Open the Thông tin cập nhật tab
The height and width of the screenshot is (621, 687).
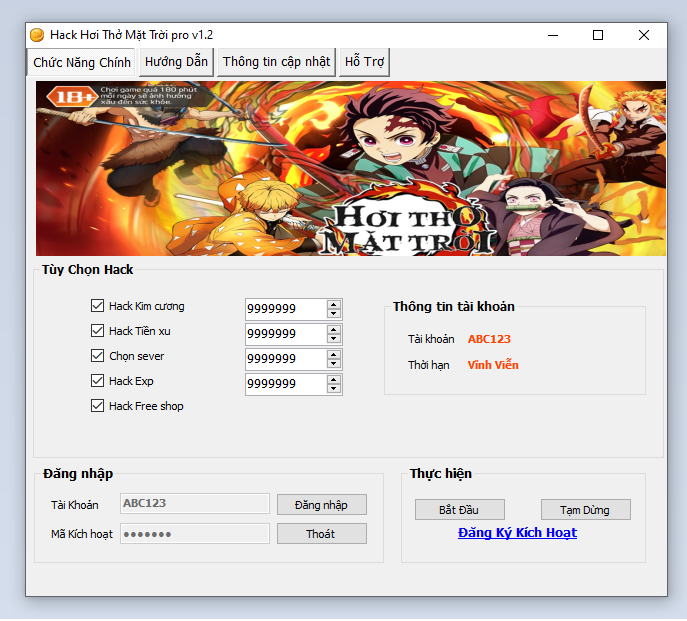tap(276, 62)
